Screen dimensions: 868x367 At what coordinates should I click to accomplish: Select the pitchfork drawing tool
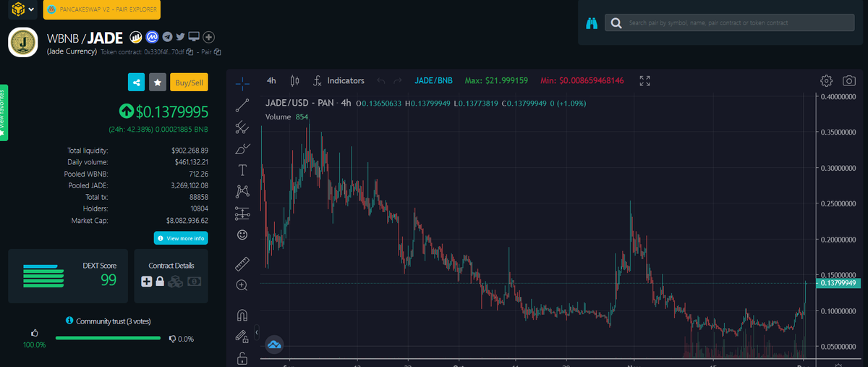pos(242,127)
